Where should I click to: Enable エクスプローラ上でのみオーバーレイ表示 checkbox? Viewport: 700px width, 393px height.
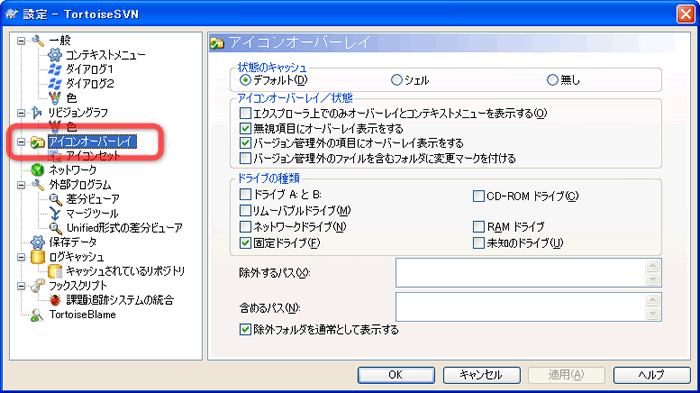tap(245, 113)
